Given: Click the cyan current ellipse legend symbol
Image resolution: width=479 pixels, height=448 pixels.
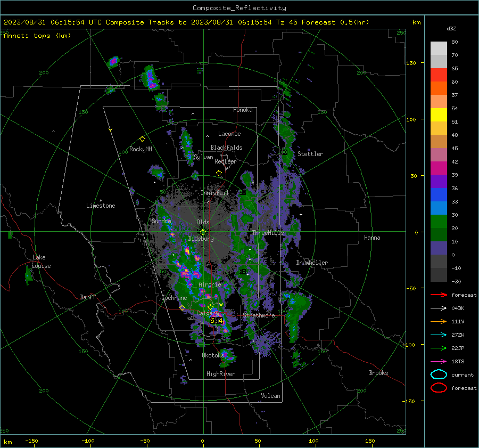Looking at the screenshot, I should pyautogui.click(x=439, y=374).
